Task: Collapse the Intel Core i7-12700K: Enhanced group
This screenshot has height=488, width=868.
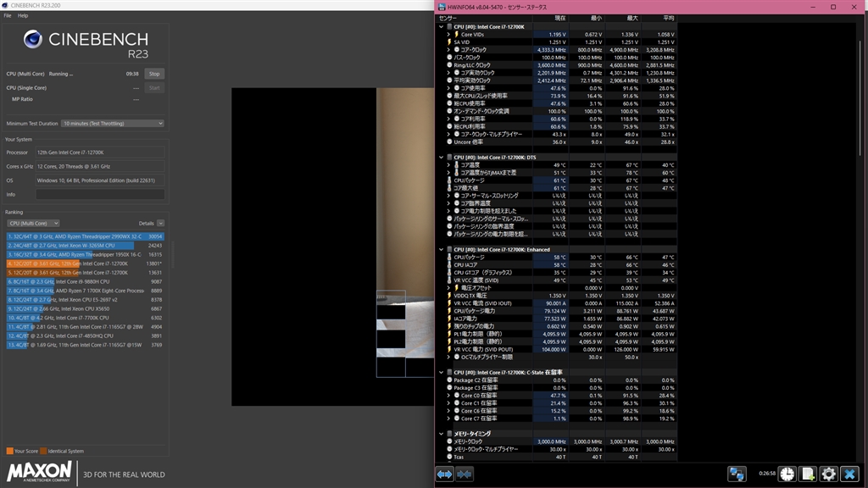Action: (x=441, y=250)
